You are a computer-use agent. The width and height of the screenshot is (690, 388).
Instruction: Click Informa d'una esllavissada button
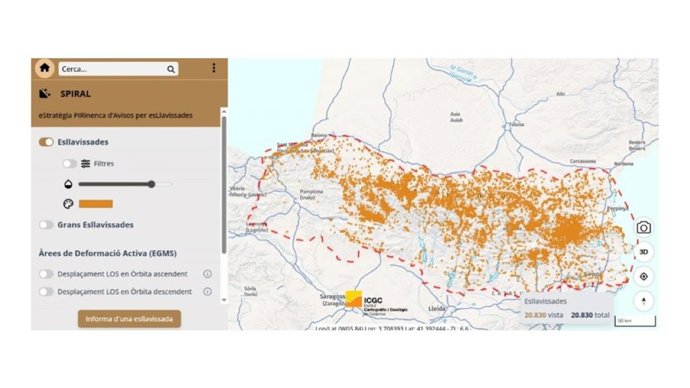coord(129,319)
